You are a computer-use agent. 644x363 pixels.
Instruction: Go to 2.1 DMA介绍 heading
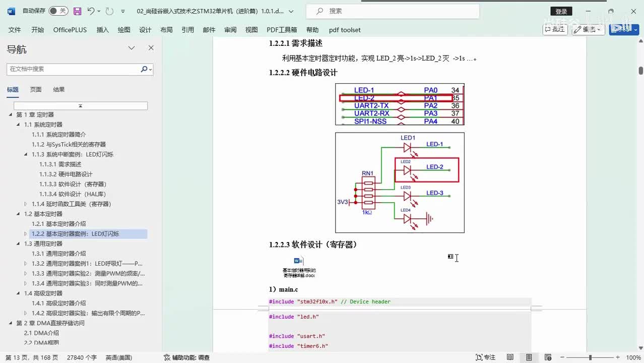[x=41, y=333]
